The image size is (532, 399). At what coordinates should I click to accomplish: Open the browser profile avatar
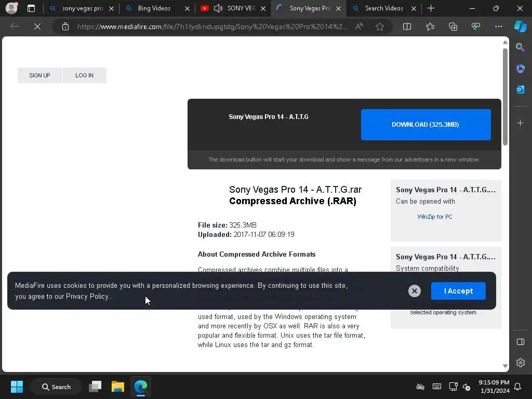(12, 8)
